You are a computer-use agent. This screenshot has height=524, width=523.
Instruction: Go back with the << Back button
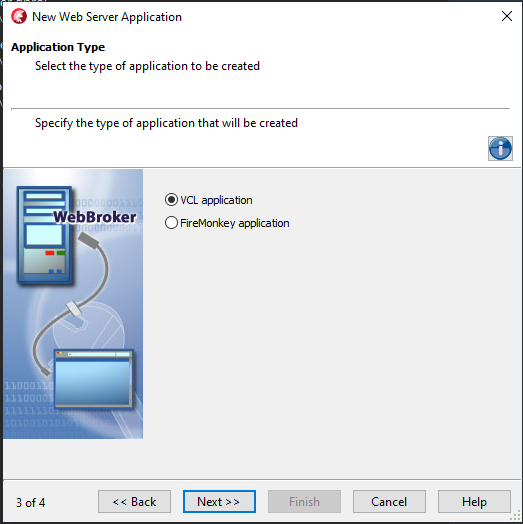click(134, 502)
